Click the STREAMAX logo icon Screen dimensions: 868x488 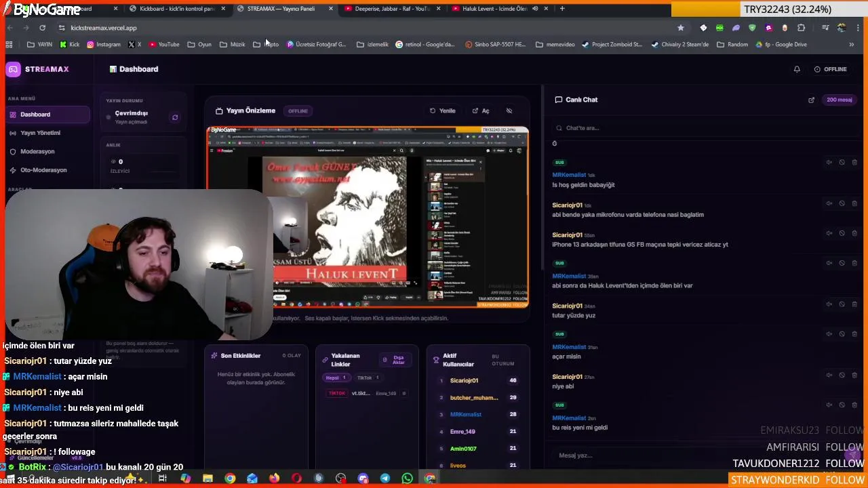(13, 69)
